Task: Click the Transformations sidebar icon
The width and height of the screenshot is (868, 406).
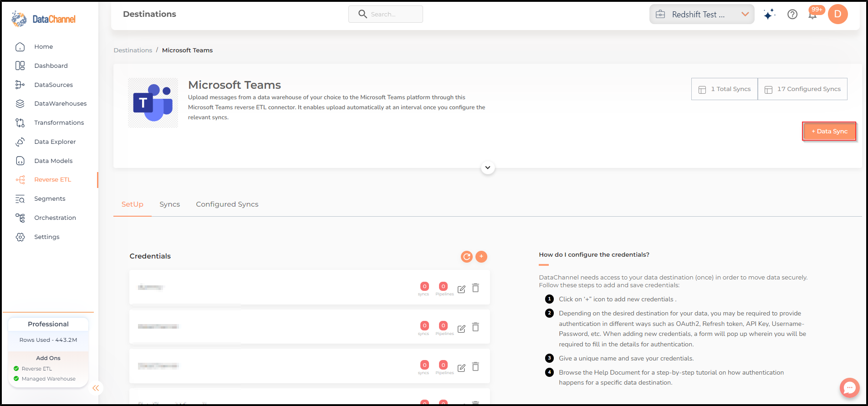Action: click(x=20, y=123)
